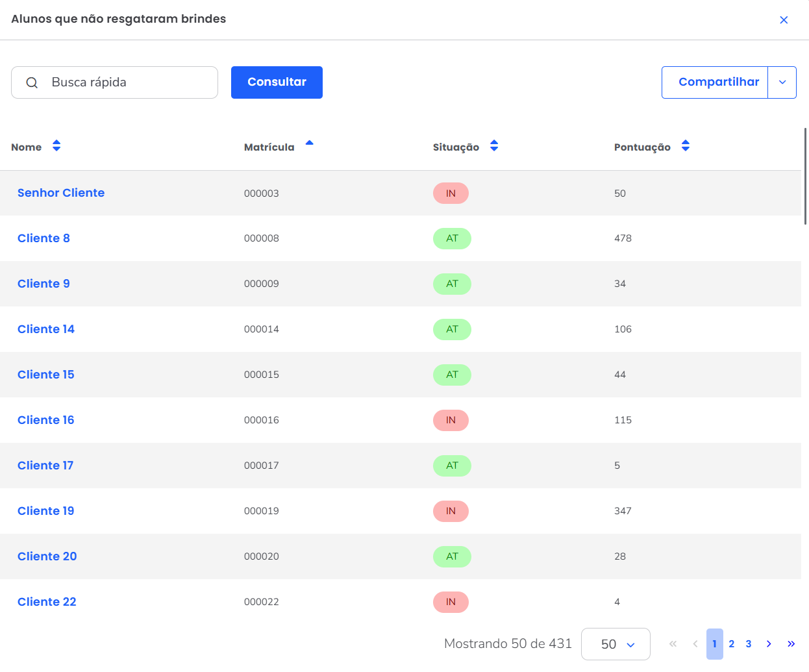Screen dimensions: 809x672
Task: Open Senhor Cliente profile link
Action: (x=61, y=193)
